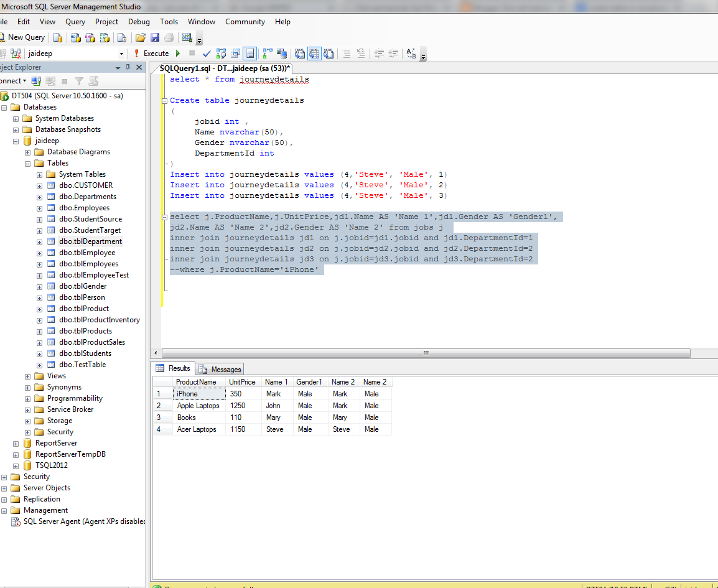Switch to the Messages tab
Image resolution: width=718 pixels, height=588 pixels.
[x=220, y=369]
